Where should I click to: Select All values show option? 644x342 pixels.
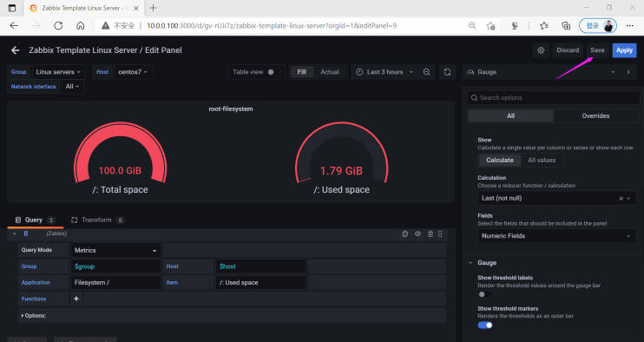pos(542,160)
